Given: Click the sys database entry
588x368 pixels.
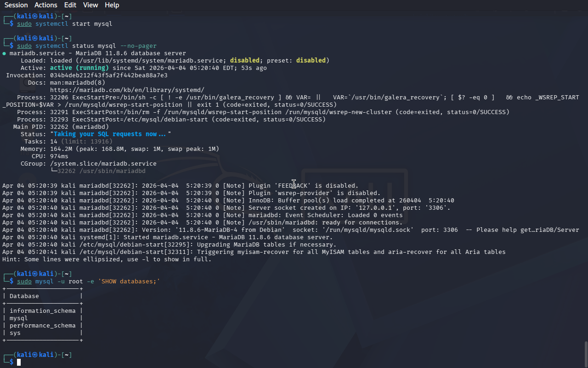Looking at the screenshot, I should click(15, 333).
